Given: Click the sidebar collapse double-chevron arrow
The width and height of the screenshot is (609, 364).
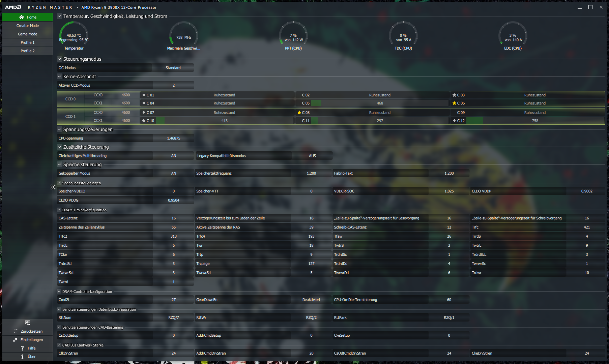Looking at the screenshot, I should (53, 187).
